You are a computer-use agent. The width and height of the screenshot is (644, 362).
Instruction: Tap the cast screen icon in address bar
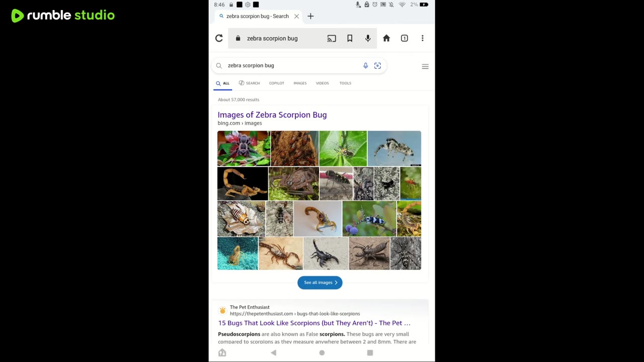point(332,38)
